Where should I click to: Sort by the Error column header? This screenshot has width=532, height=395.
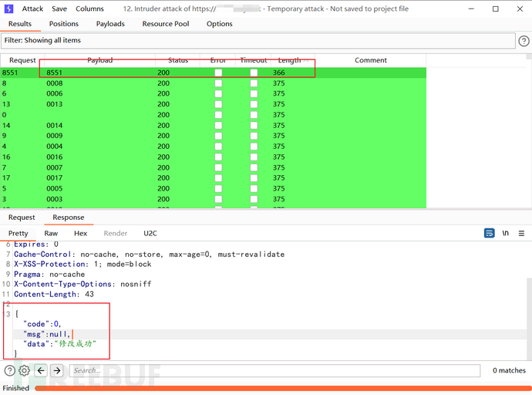(x=218, y=60)
